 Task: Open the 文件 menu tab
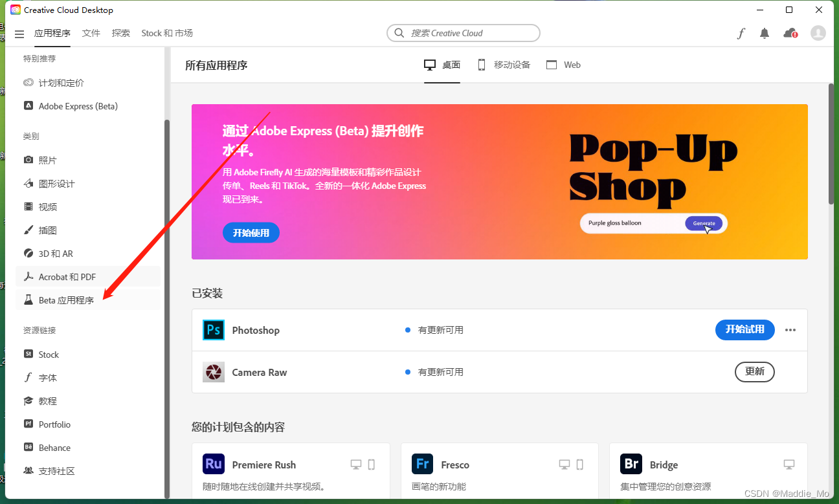click(91, 33)
